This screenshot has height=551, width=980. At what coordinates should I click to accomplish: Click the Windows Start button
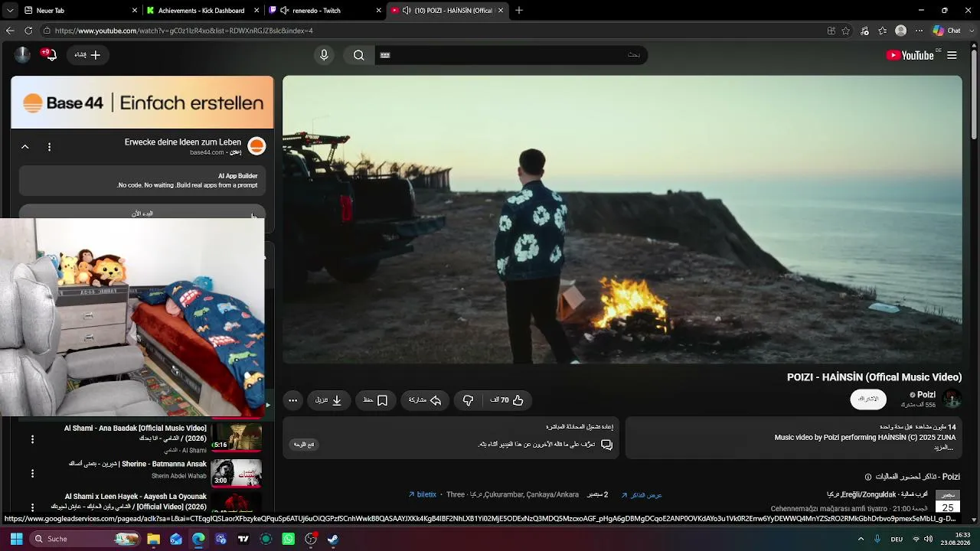click(16, 539)
